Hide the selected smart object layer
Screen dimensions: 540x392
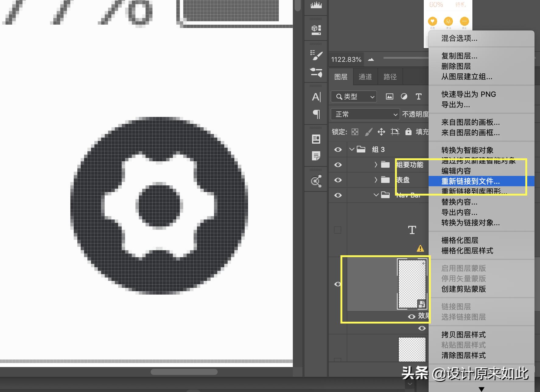pyautogui.click(x=338, y=284)
